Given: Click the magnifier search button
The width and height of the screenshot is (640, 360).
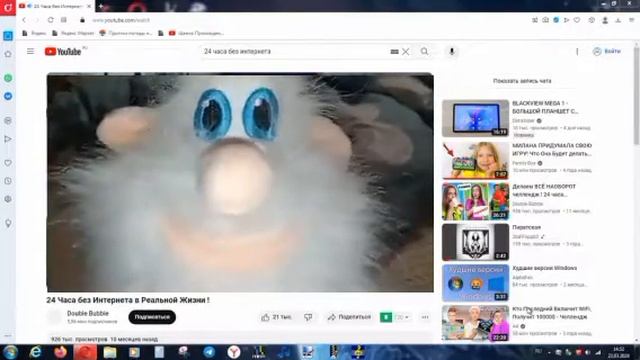Looking at the screenshot, I should pyautogui.click(x=424, y=51).
